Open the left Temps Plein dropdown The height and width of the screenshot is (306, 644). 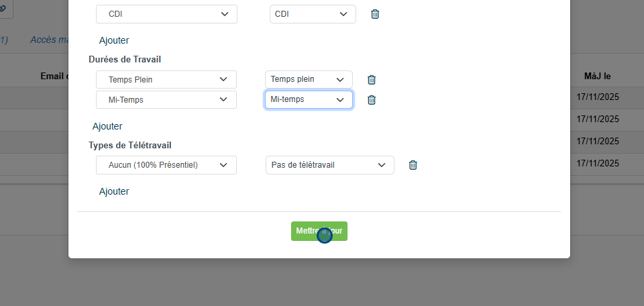click(166, 79)
